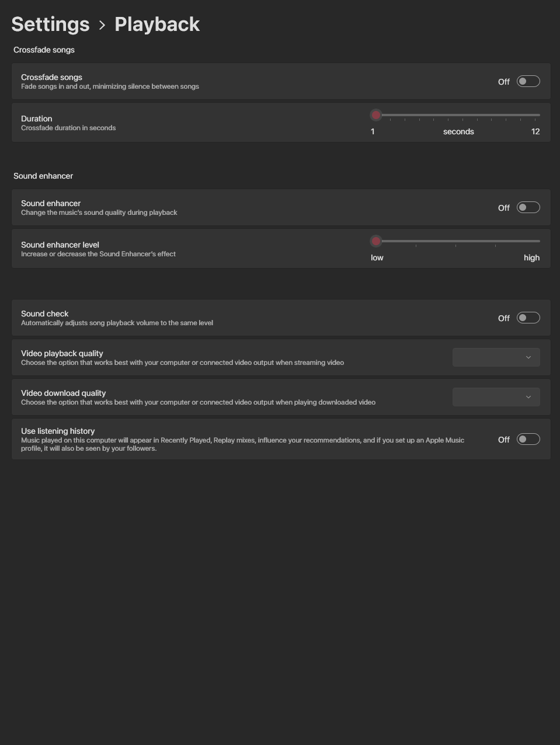
Task: Click the Sound enhancer section heading
Action: [43, 176]
